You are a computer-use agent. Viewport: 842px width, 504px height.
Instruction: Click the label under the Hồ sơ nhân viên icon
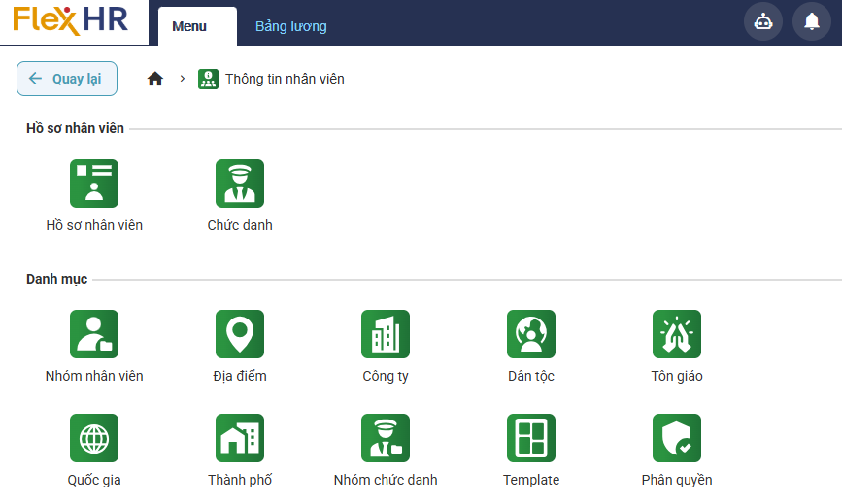pyautogui.click(x=94, y=225)
